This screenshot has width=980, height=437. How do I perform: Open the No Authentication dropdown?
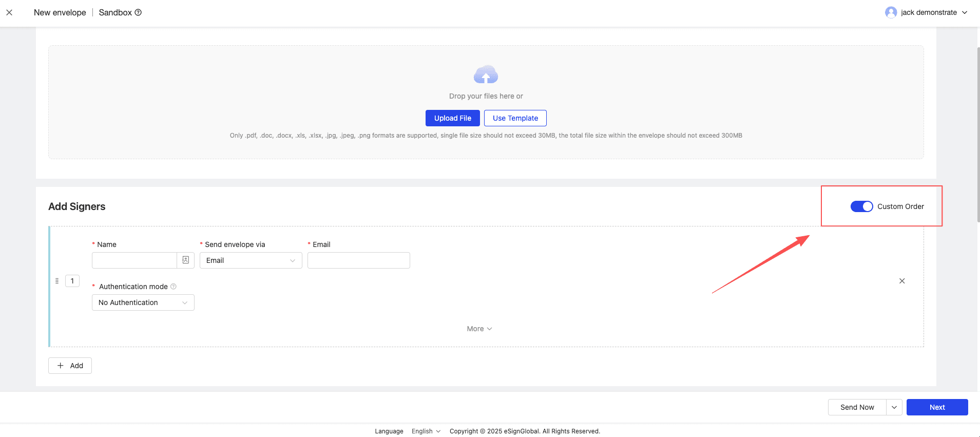(143, 302)
